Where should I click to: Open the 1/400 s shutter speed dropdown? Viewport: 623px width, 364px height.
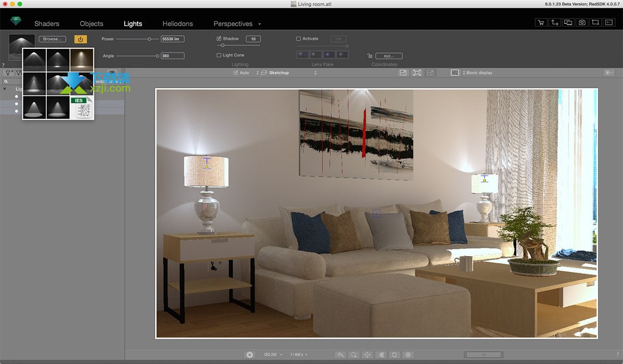click(299, 355)
